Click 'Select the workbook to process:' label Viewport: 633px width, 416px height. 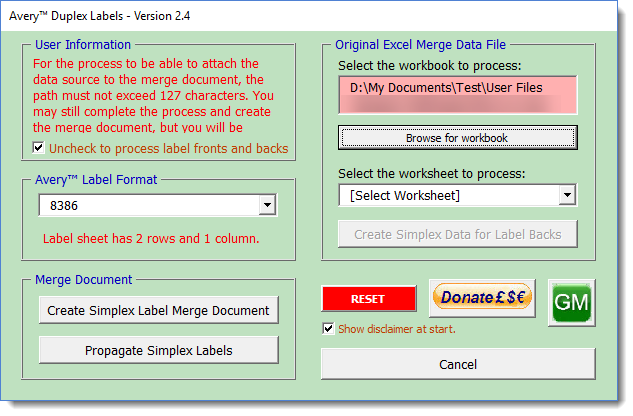430,65
